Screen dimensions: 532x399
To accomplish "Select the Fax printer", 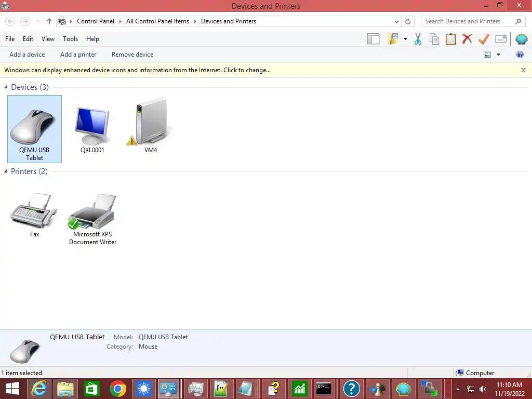I will point(34,215).
